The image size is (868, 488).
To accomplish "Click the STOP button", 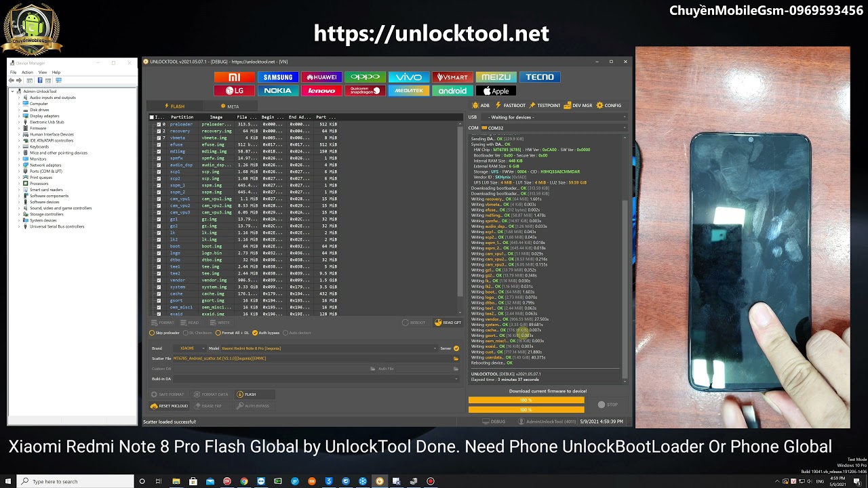I will pos(608,405).
